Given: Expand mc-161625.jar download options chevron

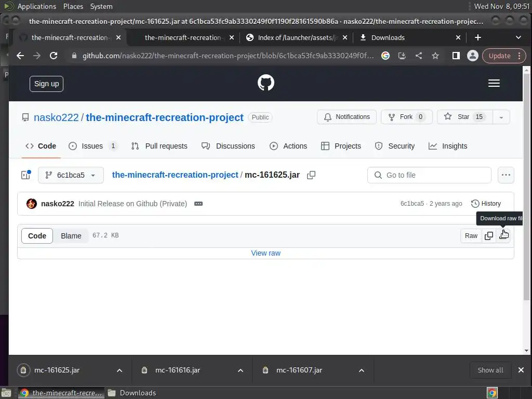Looking at the screenshot, I should pyautogui.click(x=119, y=370).
